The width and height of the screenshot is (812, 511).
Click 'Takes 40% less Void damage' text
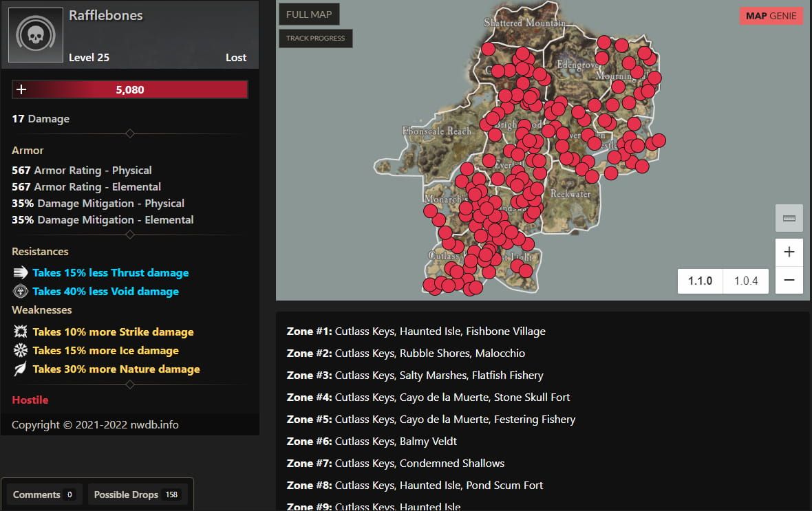point(106,292)
